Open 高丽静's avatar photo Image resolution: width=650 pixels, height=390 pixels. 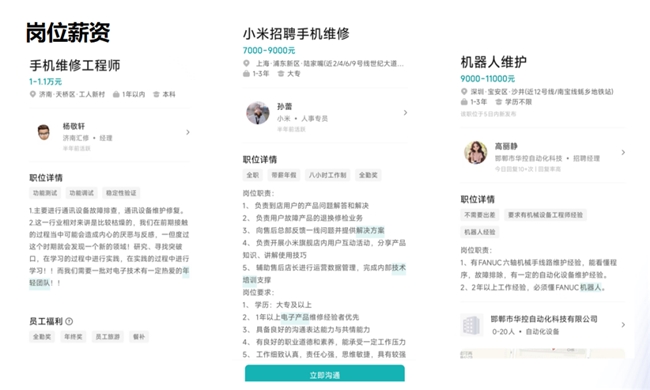(x=475, y=153)
